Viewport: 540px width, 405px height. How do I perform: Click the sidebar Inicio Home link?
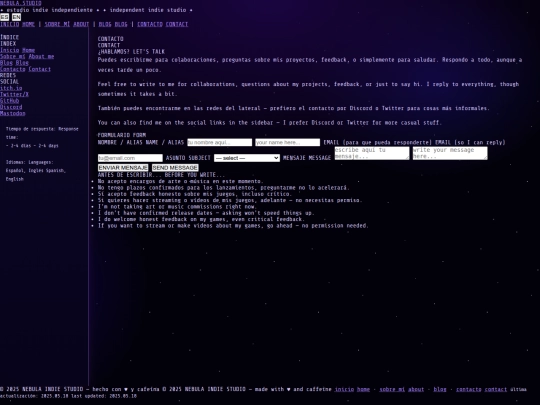coord(18,50)
